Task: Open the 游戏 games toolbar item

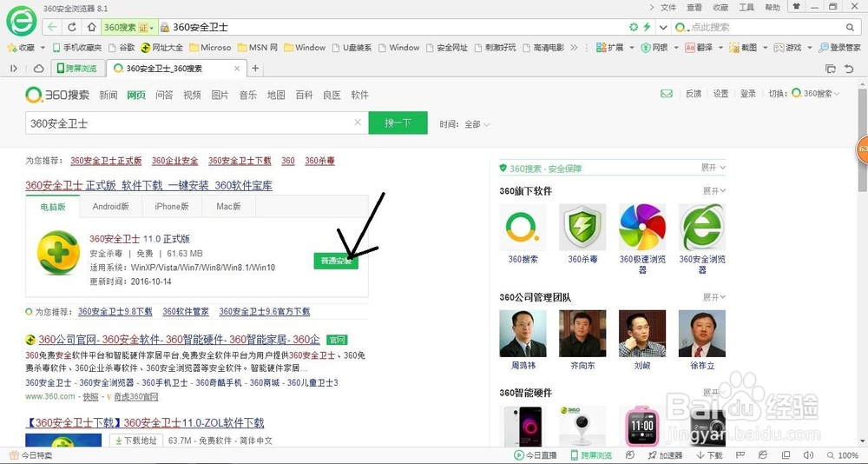Action: (787, 48)
